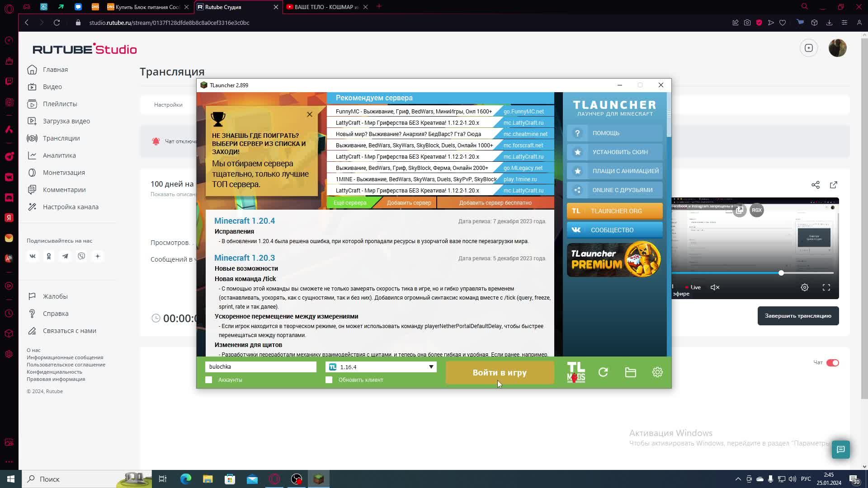Open TLauncher settings gear icon
This screenshot has height=488, width=868.
click(657, 372)
